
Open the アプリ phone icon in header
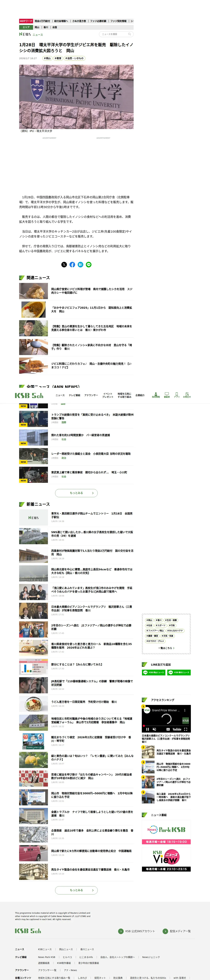(x=177, y=395)
